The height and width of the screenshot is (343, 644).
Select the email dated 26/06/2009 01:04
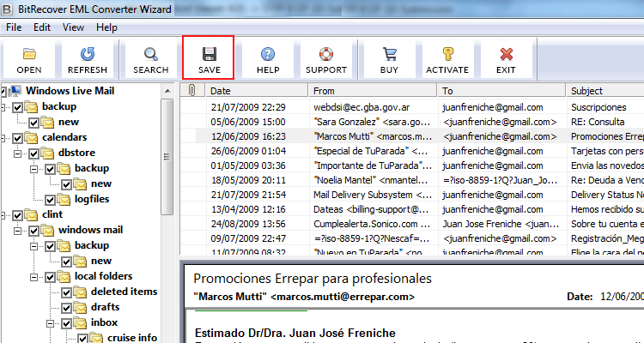click(412, 151)
